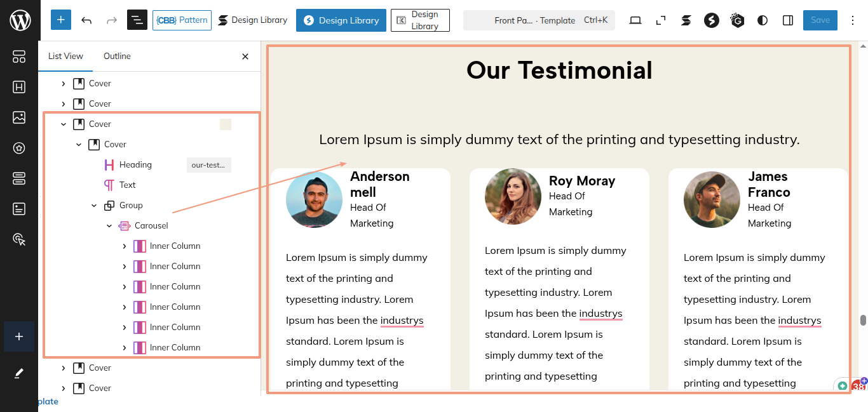Click the beige color swatch beside Cover
The width and height of the screenshot is (868, 412).
point(226,124)
